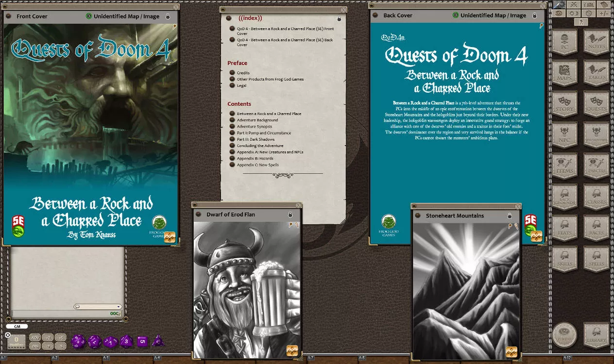
Task: Pick the purple d20 die
Action: tap(78, 341)
